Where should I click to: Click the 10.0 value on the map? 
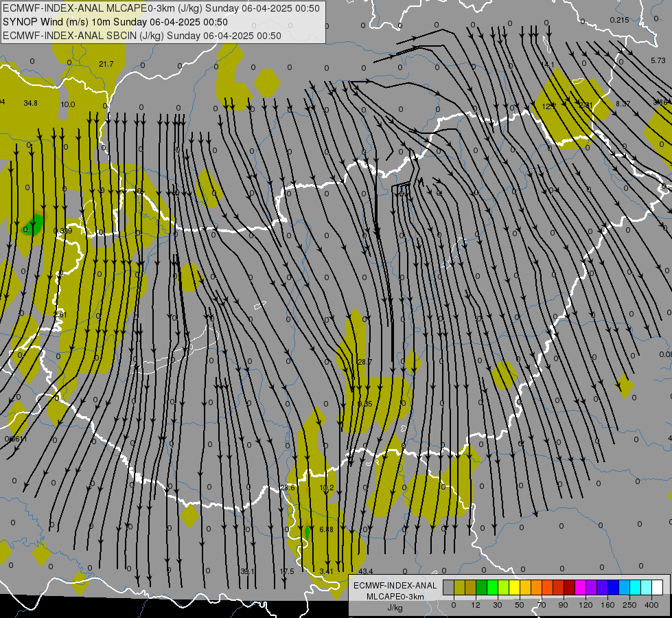click(x=68, y=104)
